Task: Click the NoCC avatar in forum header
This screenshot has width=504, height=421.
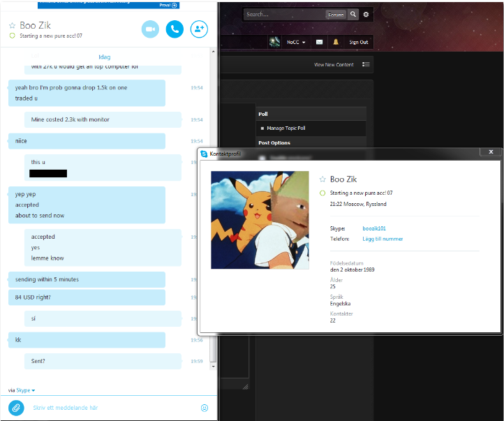Action: click(x=274, y=42)
